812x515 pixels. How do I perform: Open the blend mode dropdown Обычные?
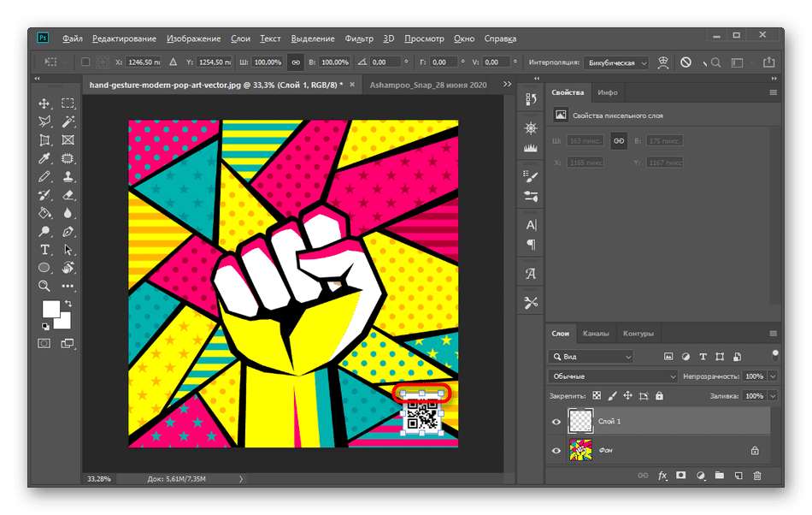point(613,376)
